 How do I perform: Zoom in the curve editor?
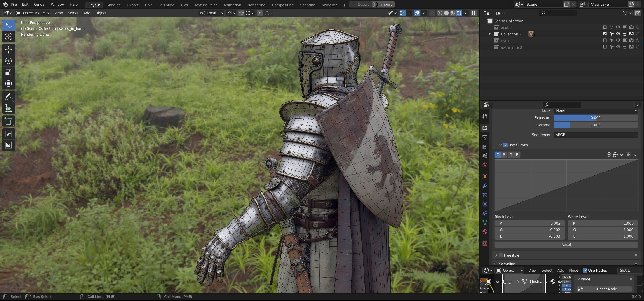pos(609,155)
